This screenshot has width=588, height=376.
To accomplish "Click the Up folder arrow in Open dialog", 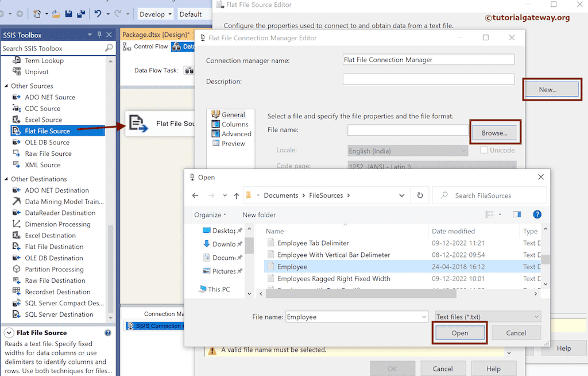I will pos(236,195).
